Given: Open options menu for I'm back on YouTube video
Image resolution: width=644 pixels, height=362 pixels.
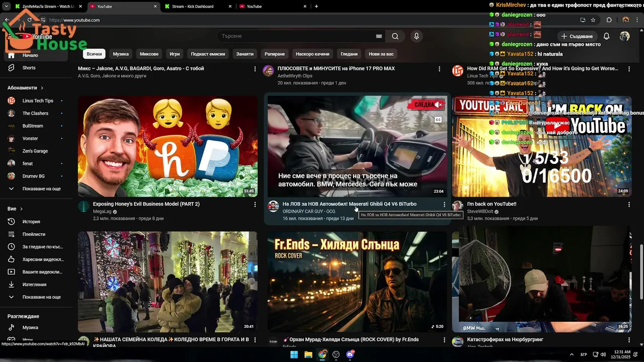Looking at the screenshot, I should coord(629,204).
